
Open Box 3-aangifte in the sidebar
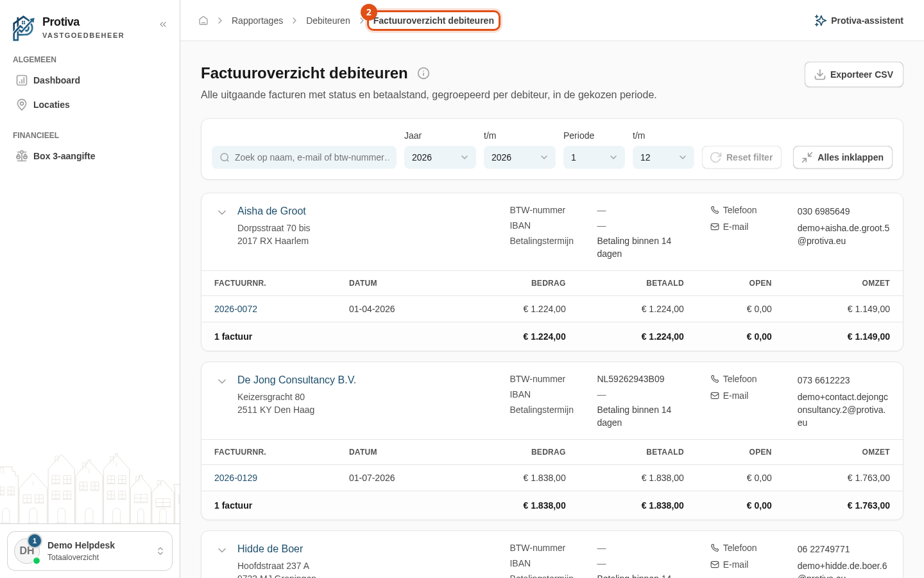90,156
